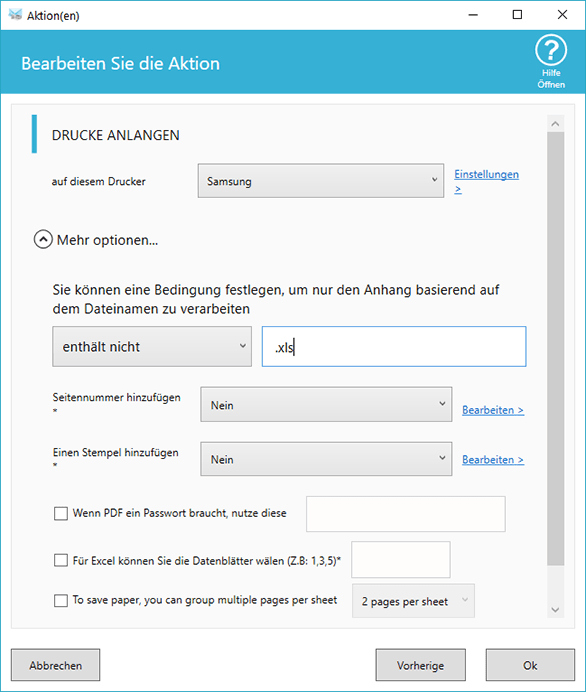Viewport: 586px width, 692px height.
Task: Click the vertical scrollbar thumb
Action: 556,349
